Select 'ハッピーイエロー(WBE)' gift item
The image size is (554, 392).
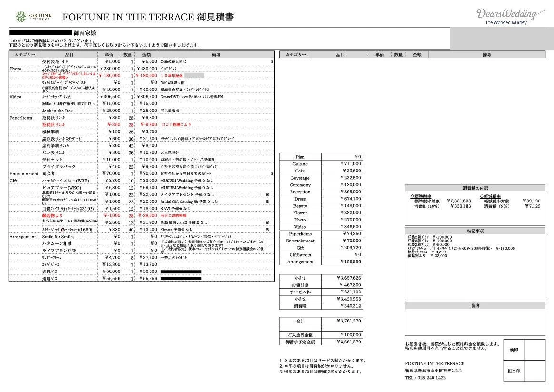[x=65, y=181]
